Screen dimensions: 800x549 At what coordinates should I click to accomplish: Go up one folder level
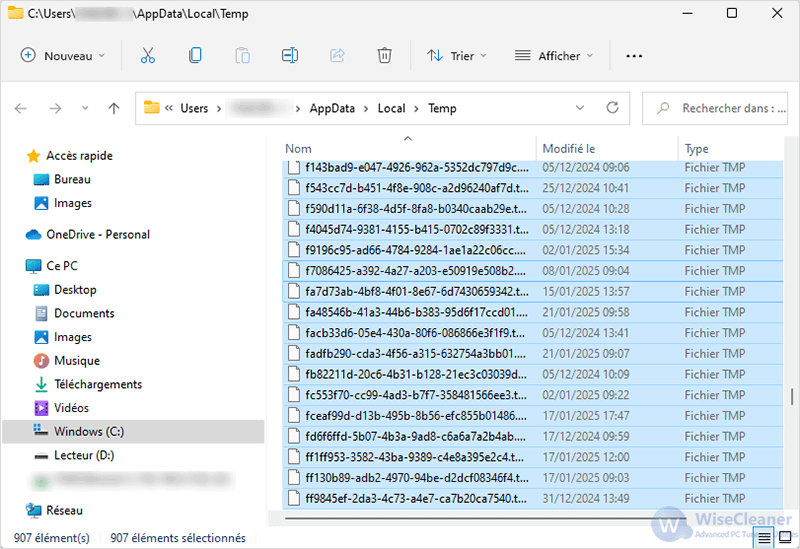[114, 108]
